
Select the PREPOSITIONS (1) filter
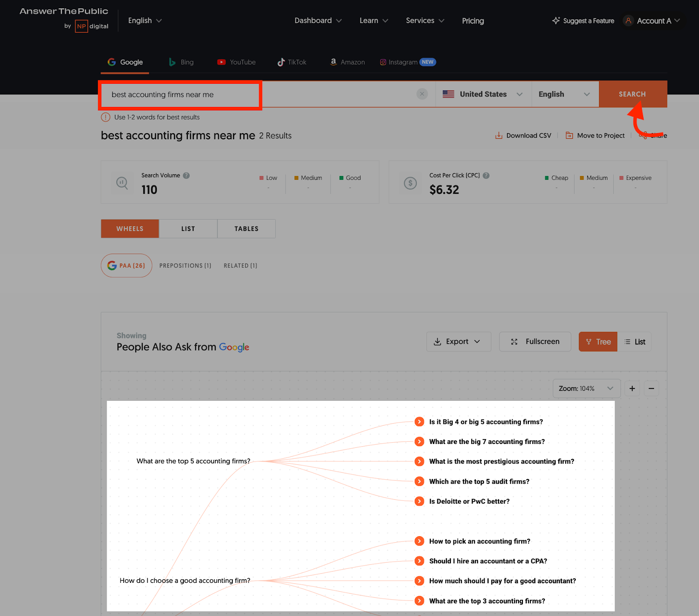pyautogui.click(x=185, y=265)
